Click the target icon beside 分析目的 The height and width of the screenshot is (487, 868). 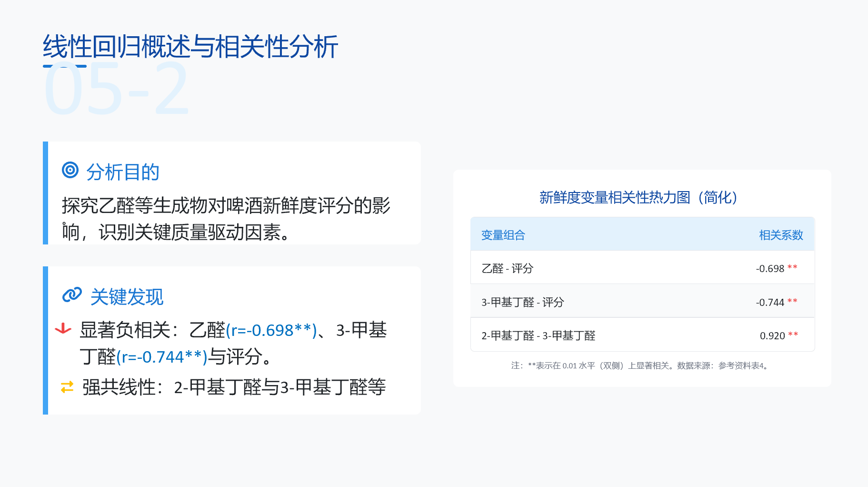[x=70, y=170]
